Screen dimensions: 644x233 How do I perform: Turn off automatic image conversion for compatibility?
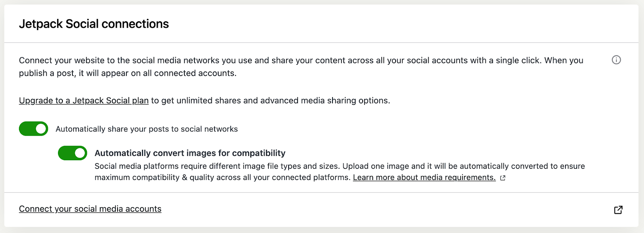point(72,153)
